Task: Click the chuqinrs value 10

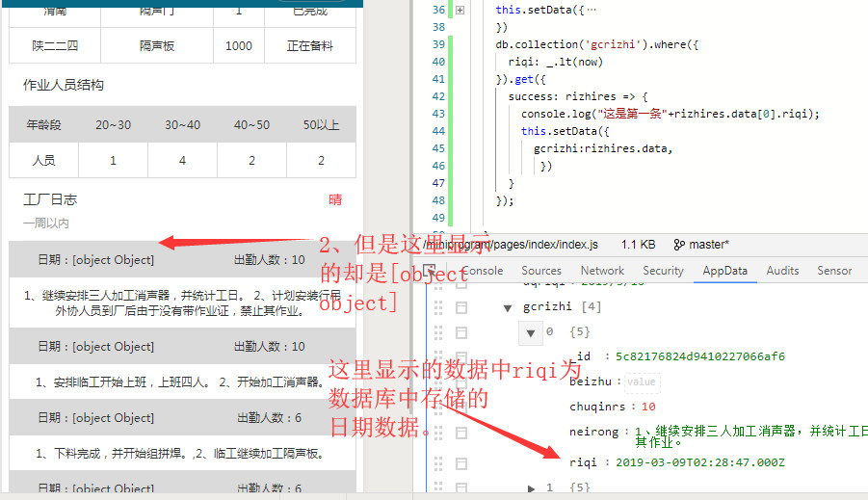Action: (x=648, y=407)
